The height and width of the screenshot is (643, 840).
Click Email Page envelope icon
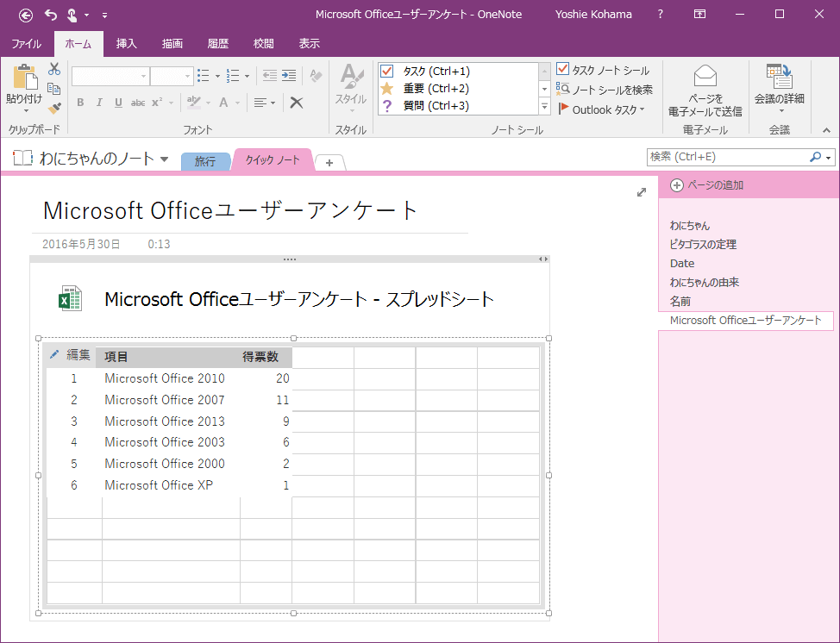click(705, 76)
